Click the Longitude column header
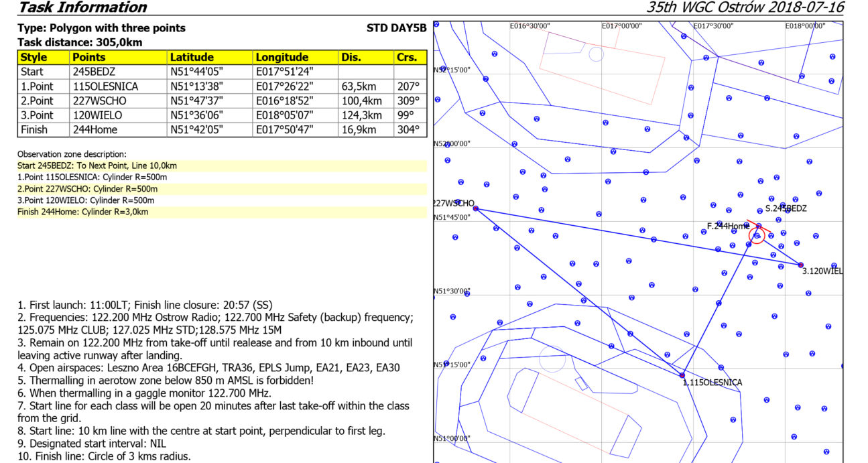Viewport: 868px width, 463px height. (x=296, y=58)
